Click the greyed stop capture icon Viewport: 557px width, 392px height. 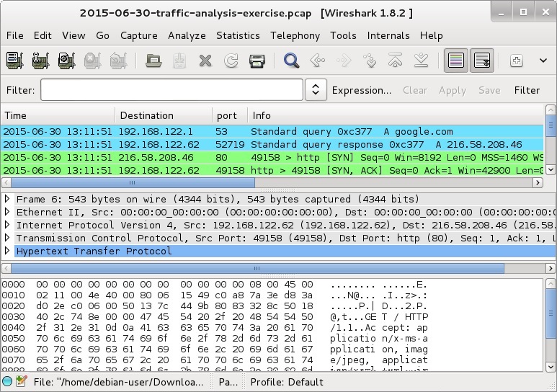(x=92, y=60)
